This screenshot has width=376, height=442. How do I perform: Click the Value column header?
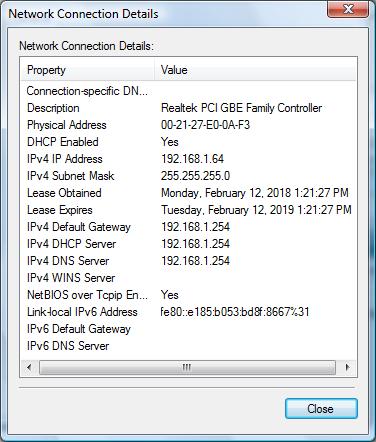[255, 70]
